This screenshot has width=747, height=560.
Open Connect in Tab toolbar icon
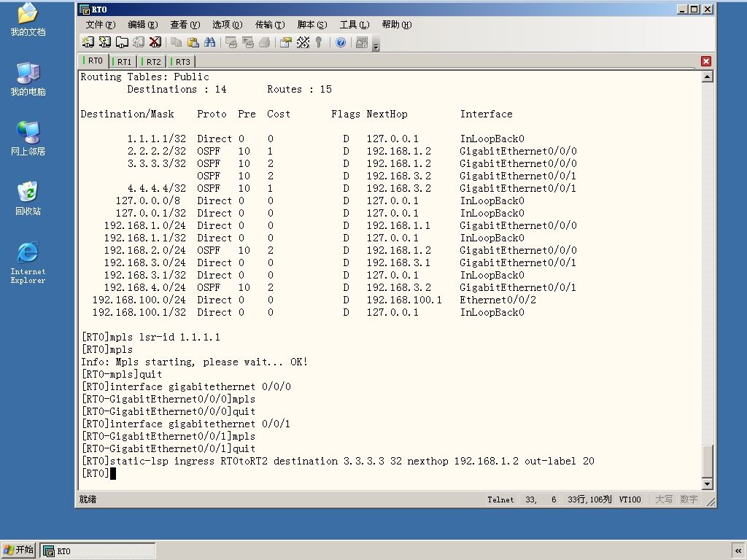[122, 42]
